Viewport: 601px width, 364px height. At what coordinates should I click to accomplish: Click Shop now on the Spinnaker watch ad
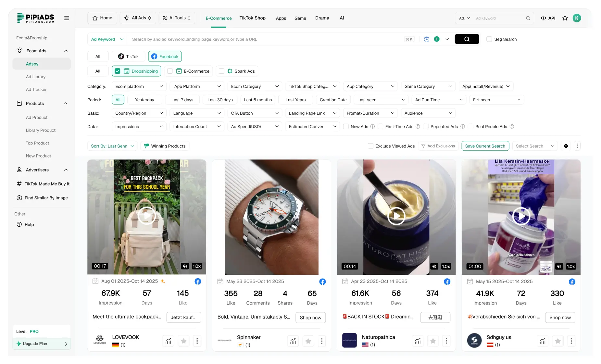click(x=310, y=318)
